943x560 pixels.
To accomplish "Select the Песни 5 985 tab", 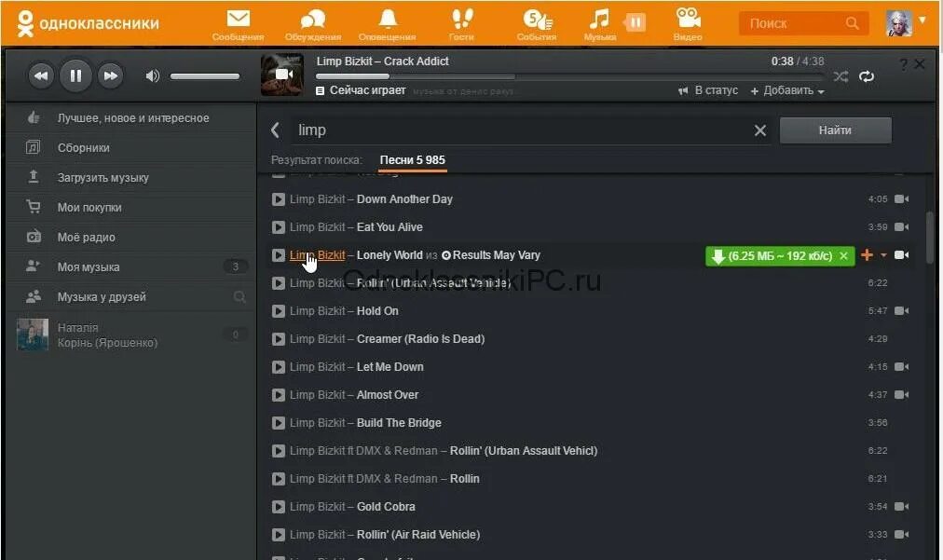I will [413, 160].
